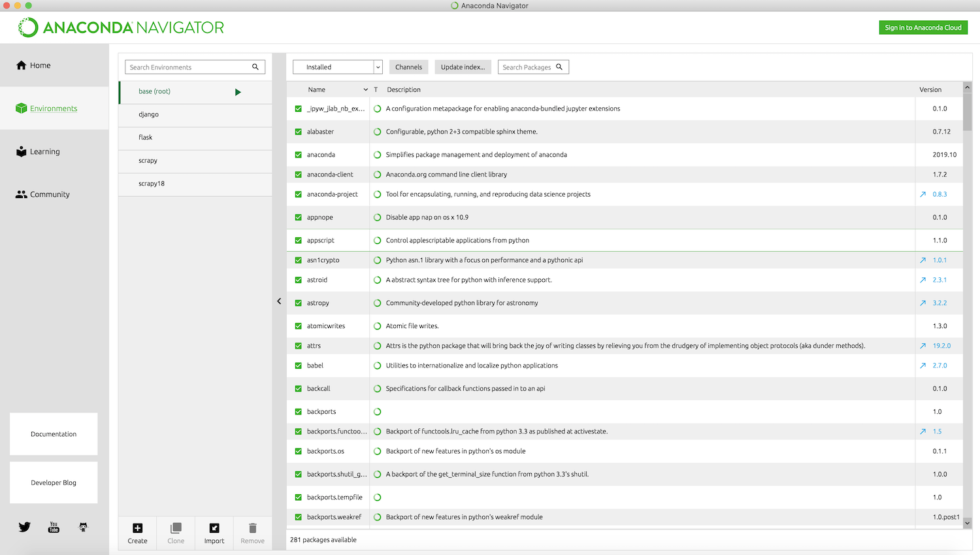Open the Environments tab
This screenshot has width=980, height=555.
pos(54,109)
